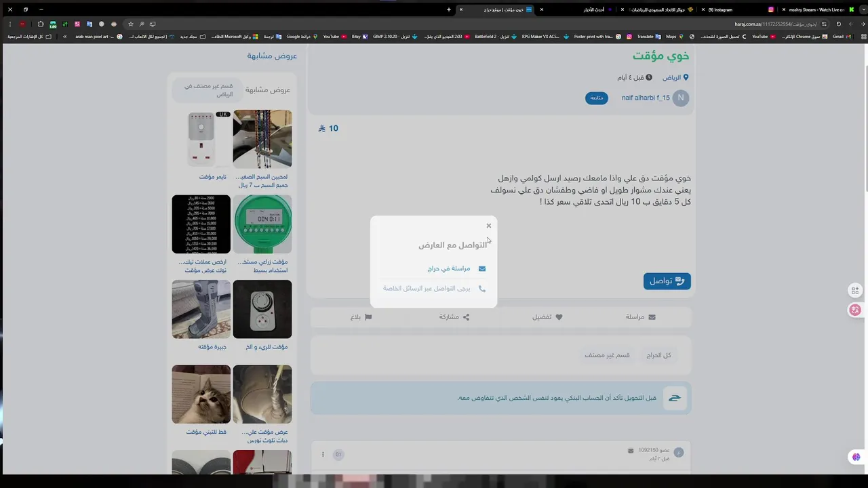Screen dimensions: 868x488
Task: Open Battlefield 2 download bookmark
Action: point(495,37)
